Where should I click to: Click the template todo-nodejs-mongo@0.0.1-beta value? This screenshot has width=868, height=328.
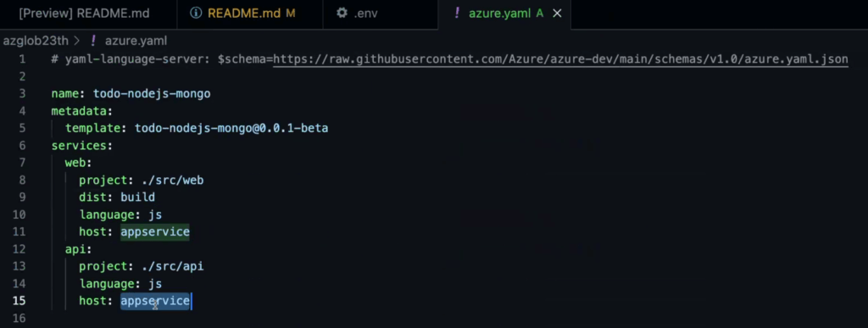pyautogui.click(x=231, y=128)
